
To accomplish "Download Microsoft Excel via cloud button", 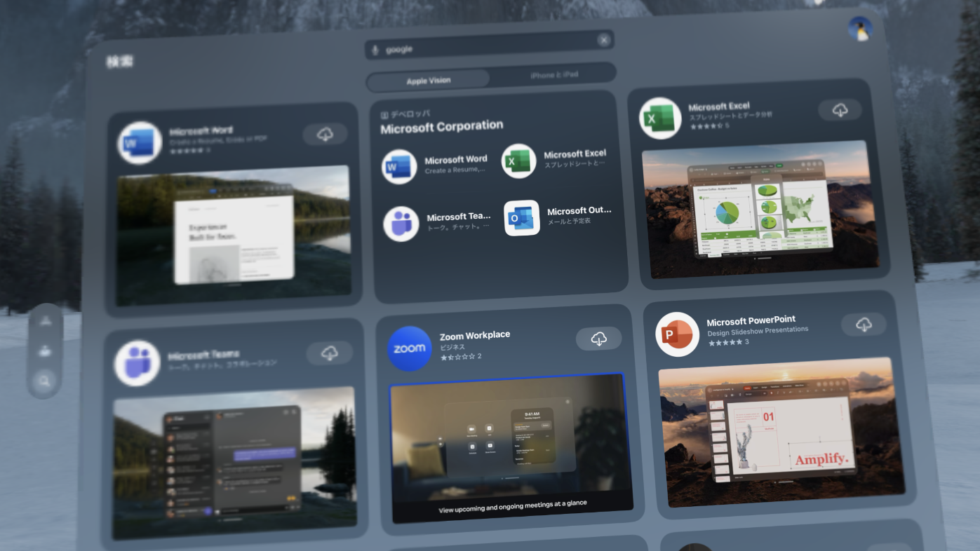I will pos(840,110).
